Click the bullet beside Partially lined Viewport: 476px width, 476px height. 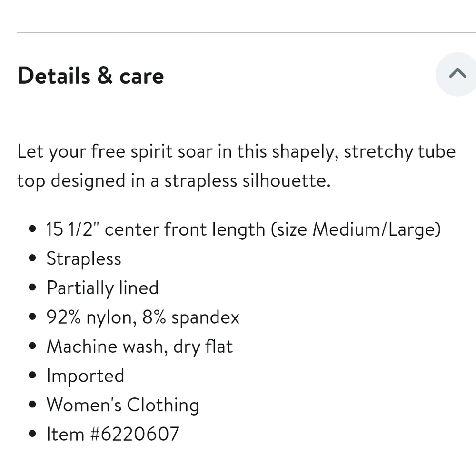coord(32,288)
